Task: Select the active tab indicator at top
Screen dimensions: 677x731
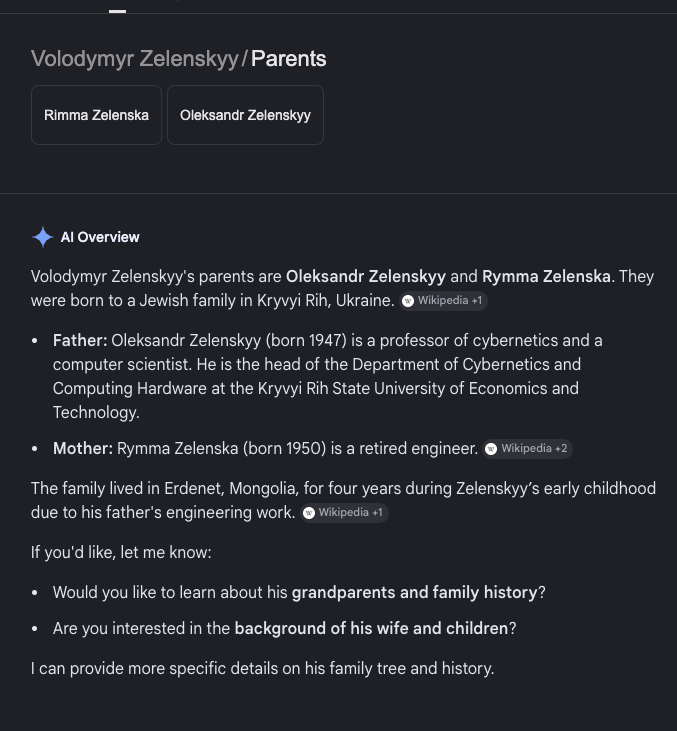Action: [x=117, y=11]
